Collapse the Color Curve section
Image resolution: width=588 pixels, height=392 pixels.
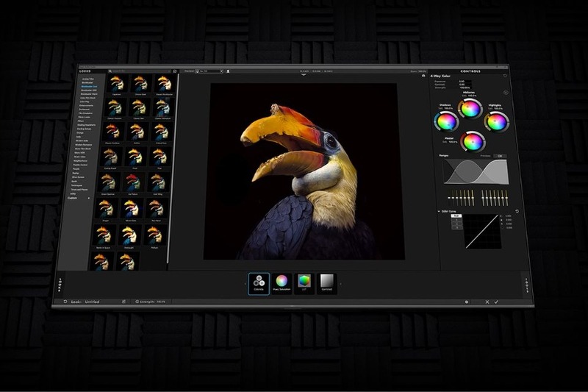pos(440,211)
